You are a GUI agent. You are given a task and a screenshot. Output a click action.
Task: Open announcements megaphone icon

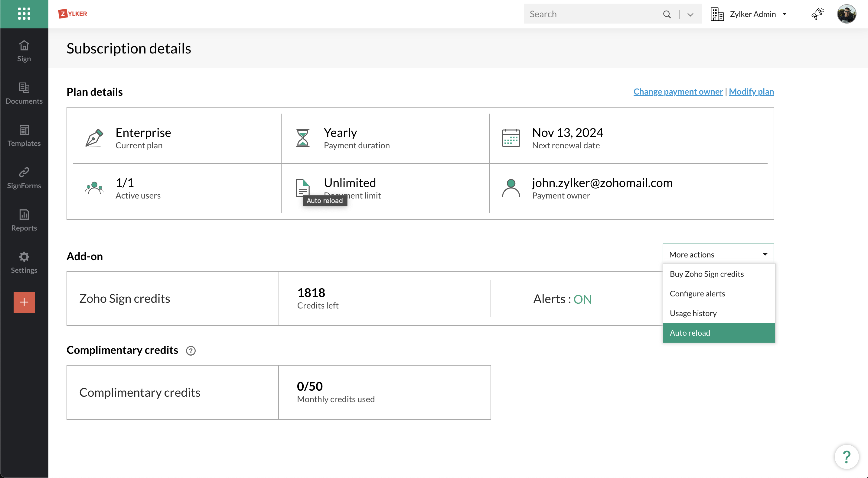[x=817, y=14]
